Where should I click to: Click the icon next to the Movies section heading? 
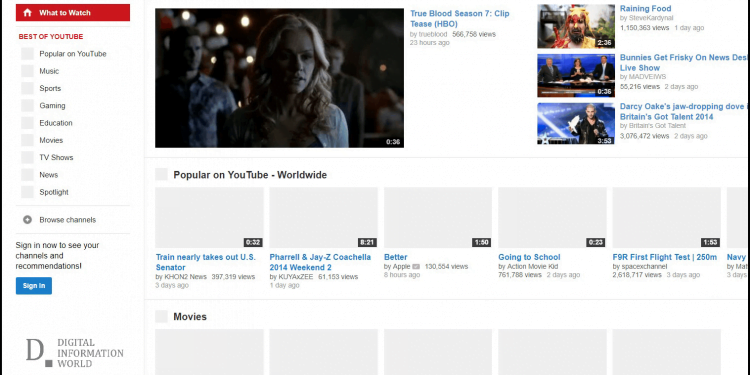161,316
